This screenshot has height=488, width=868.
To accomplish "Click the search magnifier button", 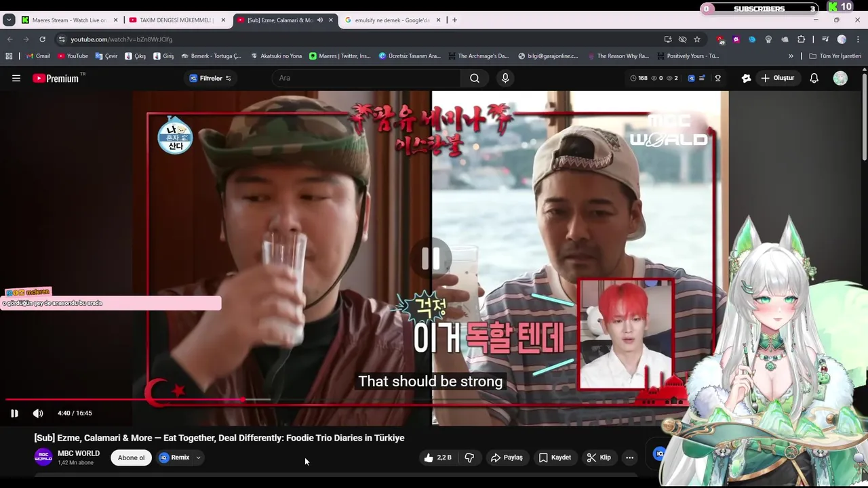I will click(x=475, y=78).
